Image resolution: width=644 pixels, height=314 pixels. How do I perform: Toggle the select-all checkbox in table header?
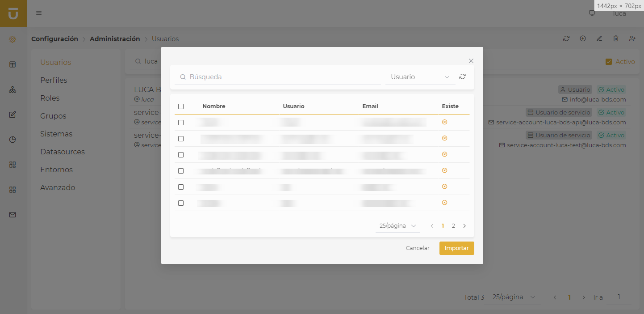pyautogui.click(x=181, y=106)
